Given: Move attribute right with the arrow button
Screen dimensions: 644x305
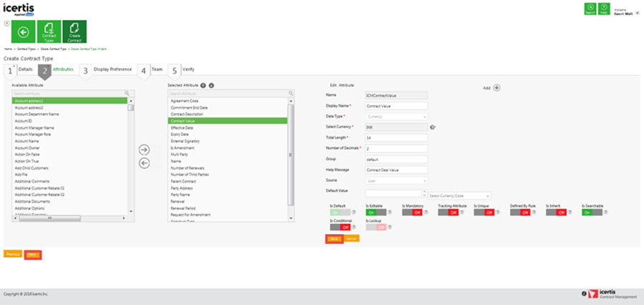Looking at the screenshot, I should point(144,150).
